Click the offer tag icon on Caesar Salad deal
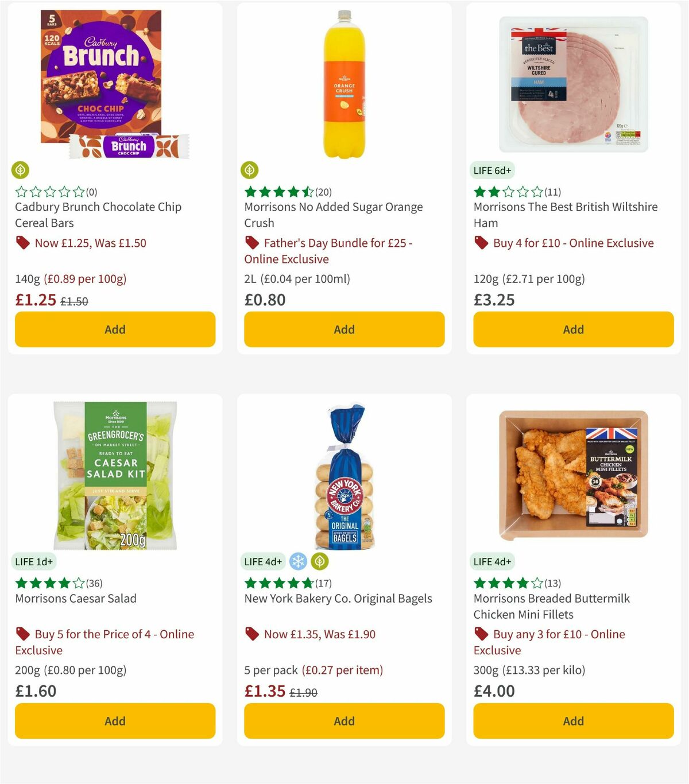Image resolution: width=689 pixels, height=784 pixels. pyautogui.click(x=23, y=634)
